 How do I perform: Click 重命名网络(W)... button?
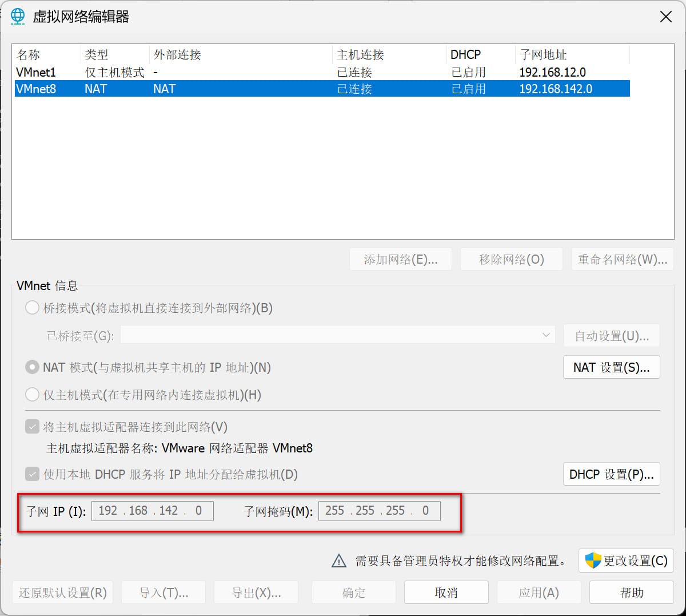[622, 259]
